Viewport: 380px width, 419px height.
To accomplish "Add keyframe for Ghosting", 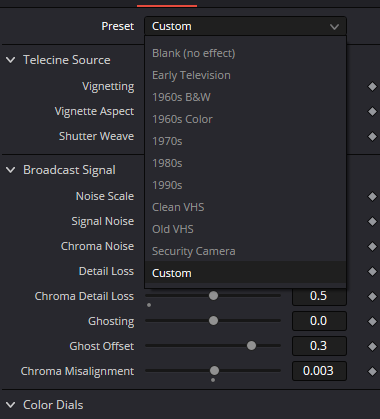I will click(372, 321).
